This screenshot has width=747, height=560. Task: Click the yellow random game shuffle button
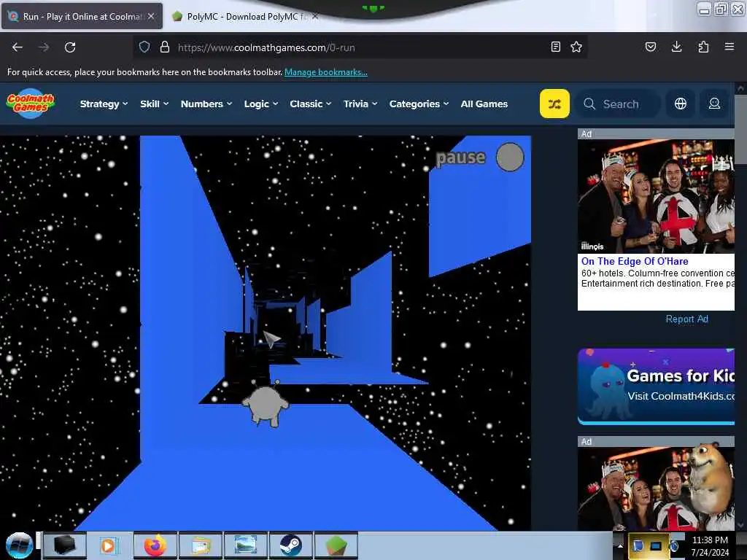point(554,104)
